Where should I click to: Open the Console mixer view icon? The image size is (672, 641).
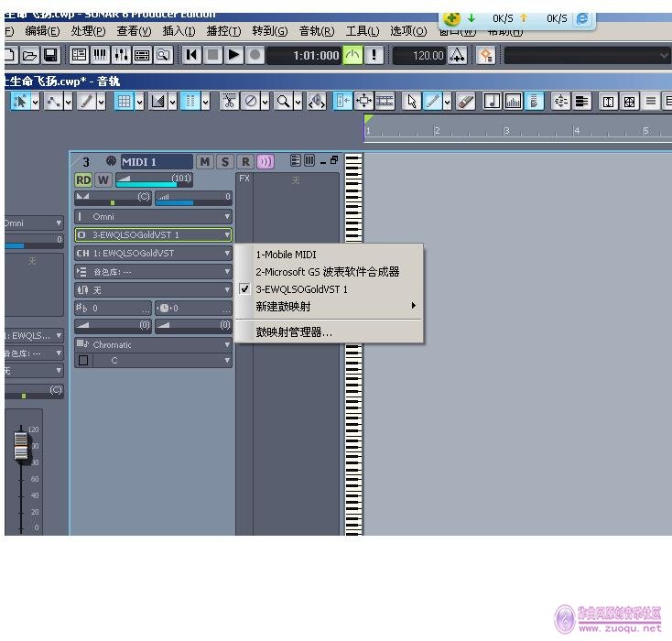coord(121,55)
